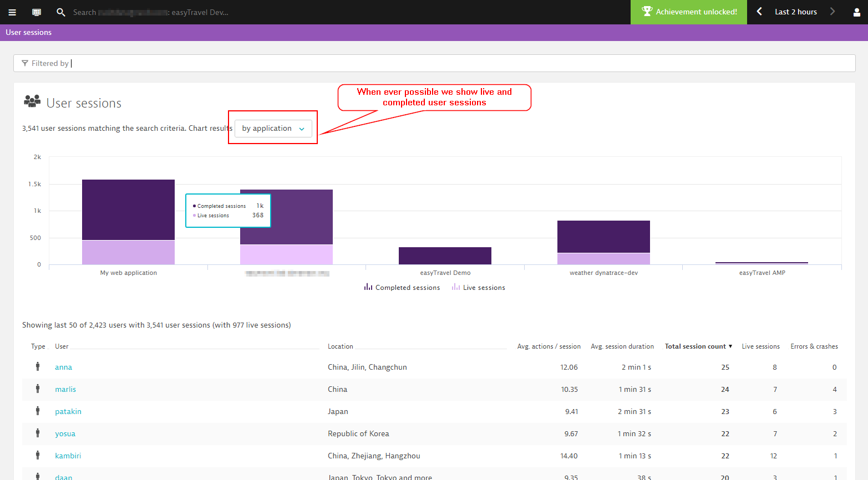This screenshot has width=868, height=480.
Task: Go to next time frame arrow
Action: coord(832,12)
